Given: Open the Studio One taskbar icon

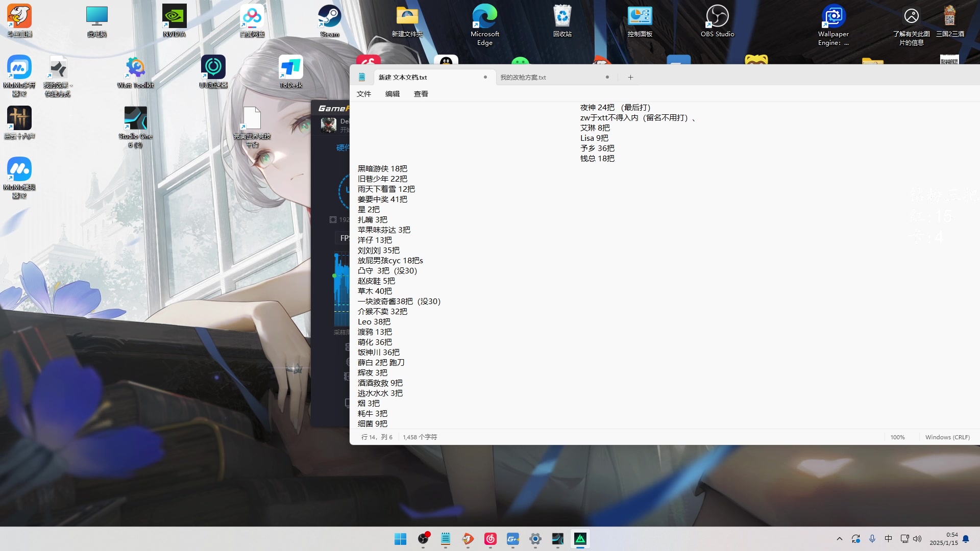Looking at the screenshot, I should [558, 539].
